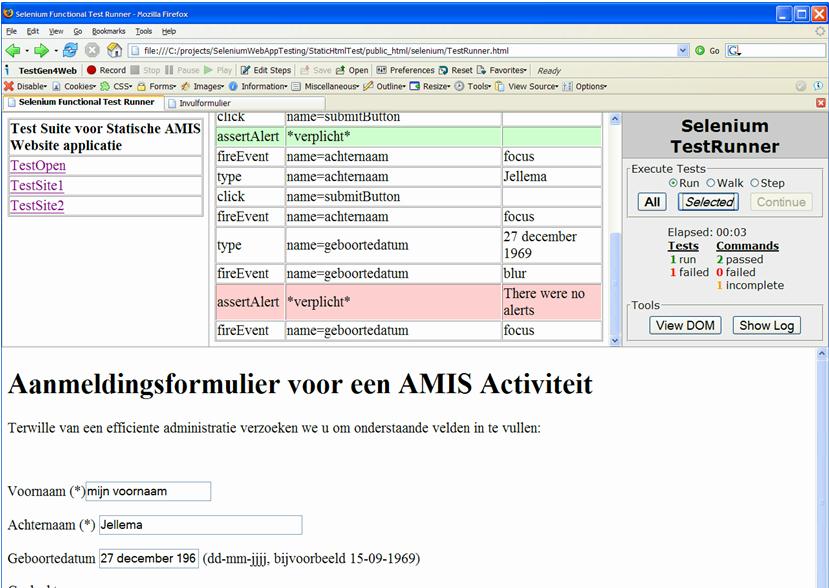The width and height of the screenshot is (829, 588).
Task: Click the View DOM button
Action: [x=685, y=325]
